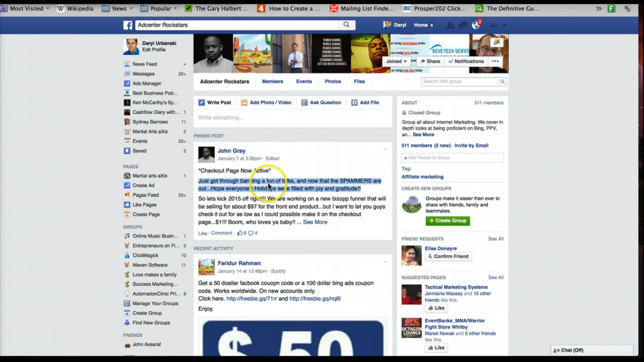Select the Add File option
Screen dimensions: 644x362
[365, 102]
